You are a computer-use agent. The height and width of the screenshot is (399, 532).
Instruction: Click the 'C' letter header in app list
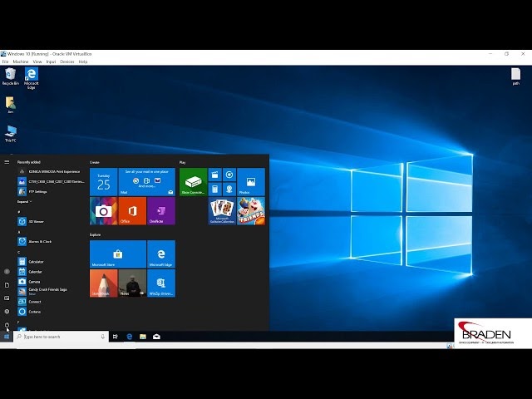pyautogui.click(x=18, y=252)
